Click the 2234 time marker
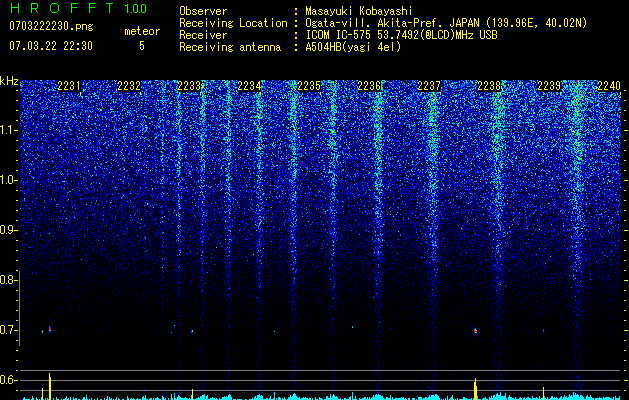Image resolution: width=629 pixels, height=400 pixels. 249,86
